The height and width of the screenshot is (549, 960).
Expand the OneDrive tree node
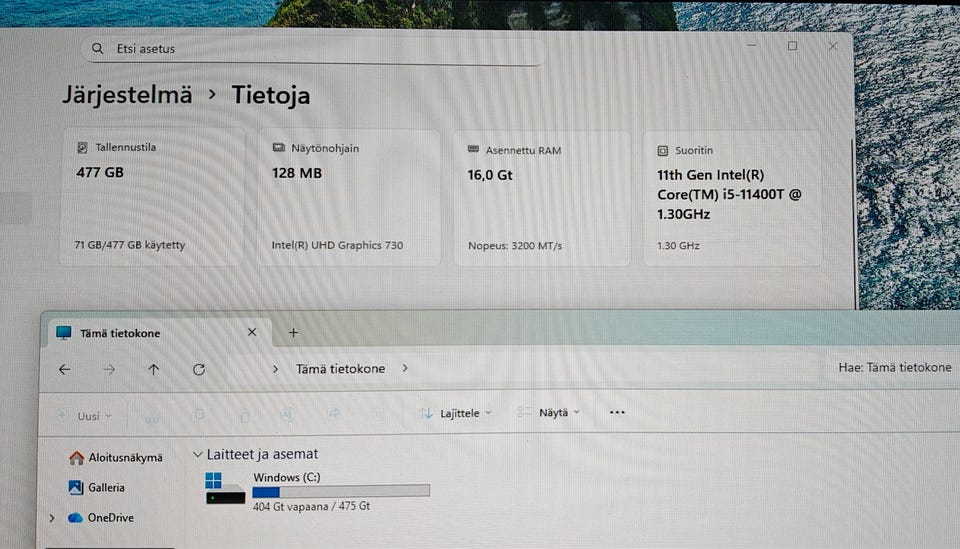tap(52, 518)
